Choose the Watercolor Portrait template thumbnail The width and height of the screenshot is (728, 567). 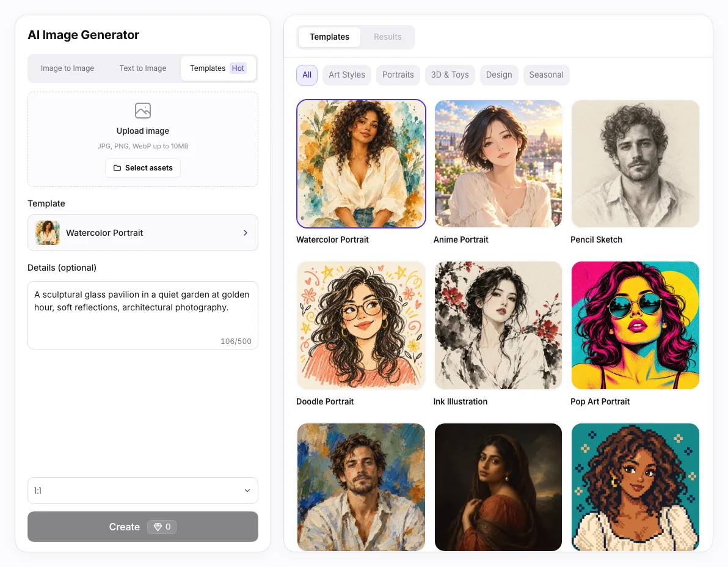click(361, 164)
